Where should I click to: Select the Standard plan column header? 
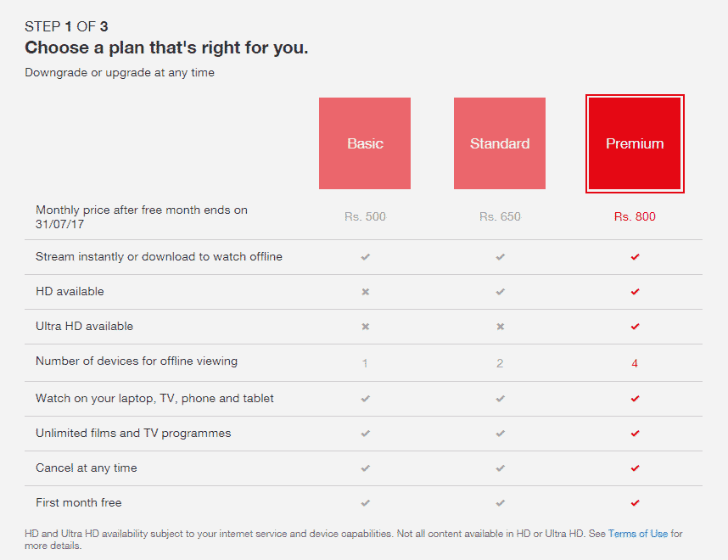click(x=500, y=143)
